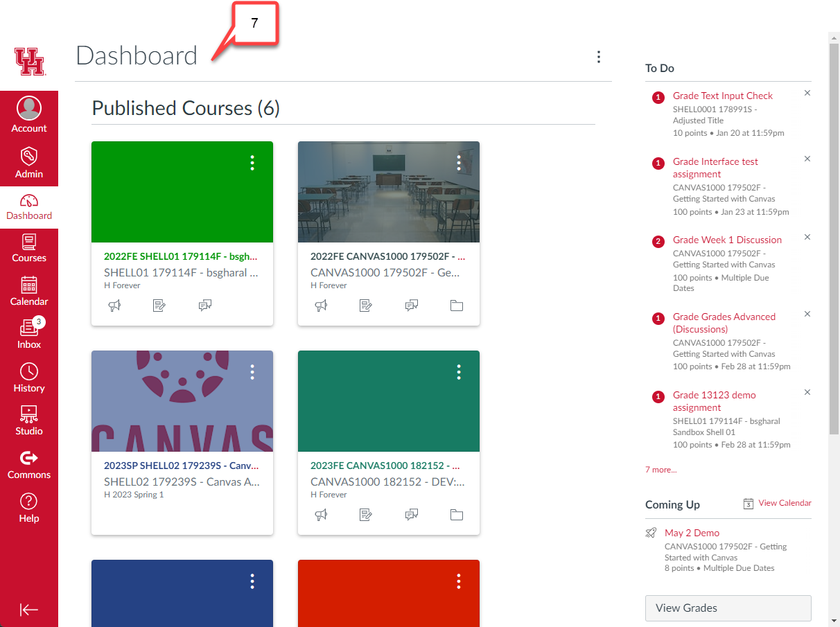Viewport: 840px width, 627px height.
Task: Open Grade 13123 demo assignment to-do
Action: (x=715, y=401)
